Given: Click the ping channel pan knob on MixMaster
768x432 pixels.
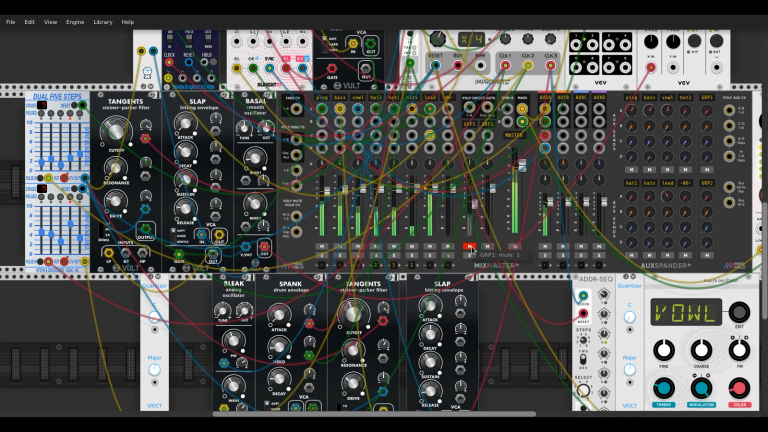Looking at the screenshot, I should pyautogui.click(x=322, y=164).
